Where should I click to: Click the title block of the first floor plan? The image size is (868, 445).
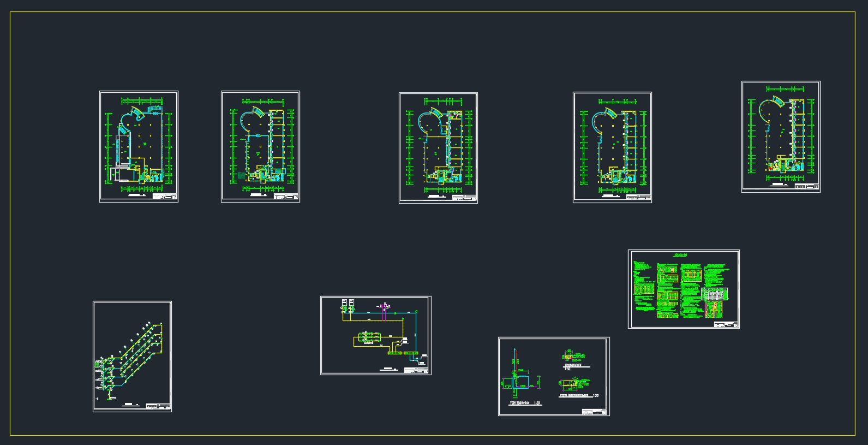tap(165, 197)
